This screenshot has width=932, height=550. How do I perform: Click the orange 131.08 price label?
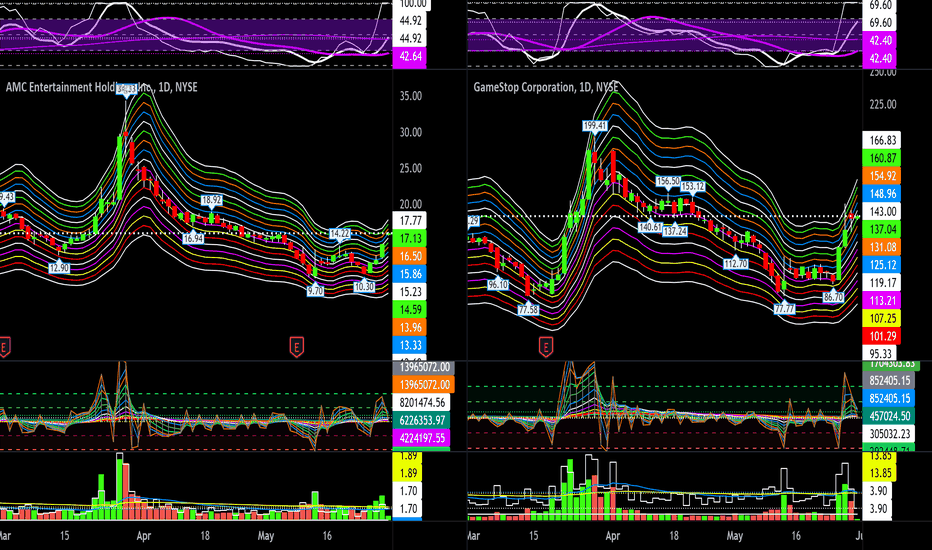pos(882,247)
